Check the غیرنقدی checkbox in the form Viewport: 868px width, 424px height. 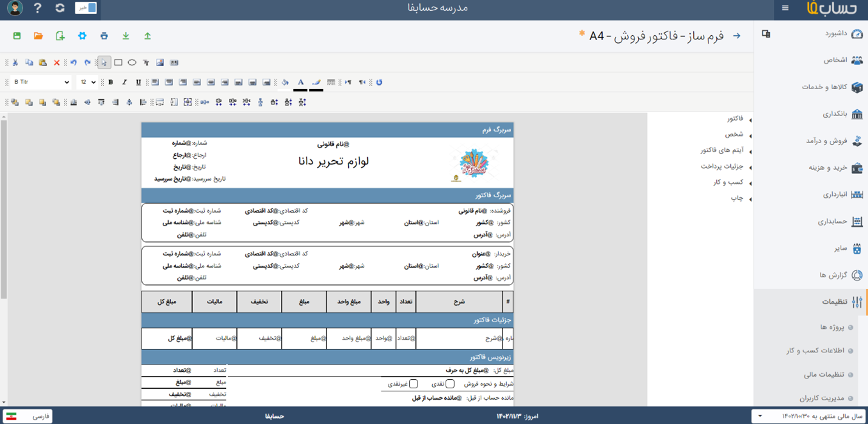click(x=413, y=384)
